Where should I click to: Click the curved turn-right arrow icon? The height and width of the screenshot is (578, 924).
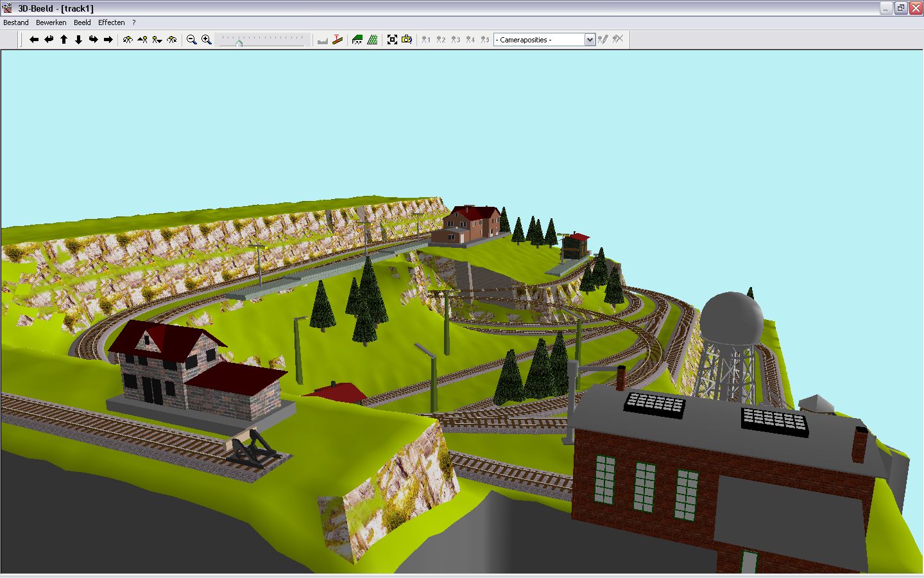(93, 40)
